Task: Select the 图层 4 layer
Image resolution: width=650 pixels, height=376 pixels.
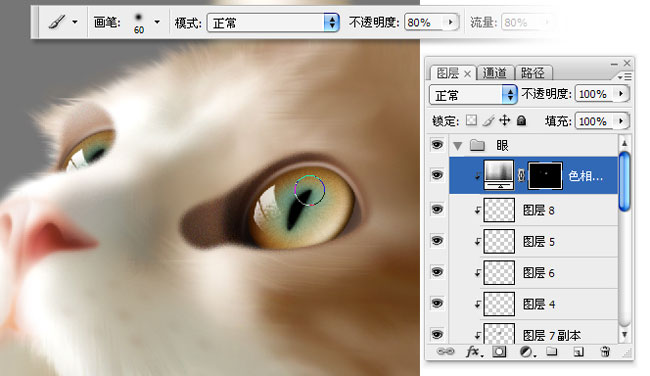Action: point(533,304)
